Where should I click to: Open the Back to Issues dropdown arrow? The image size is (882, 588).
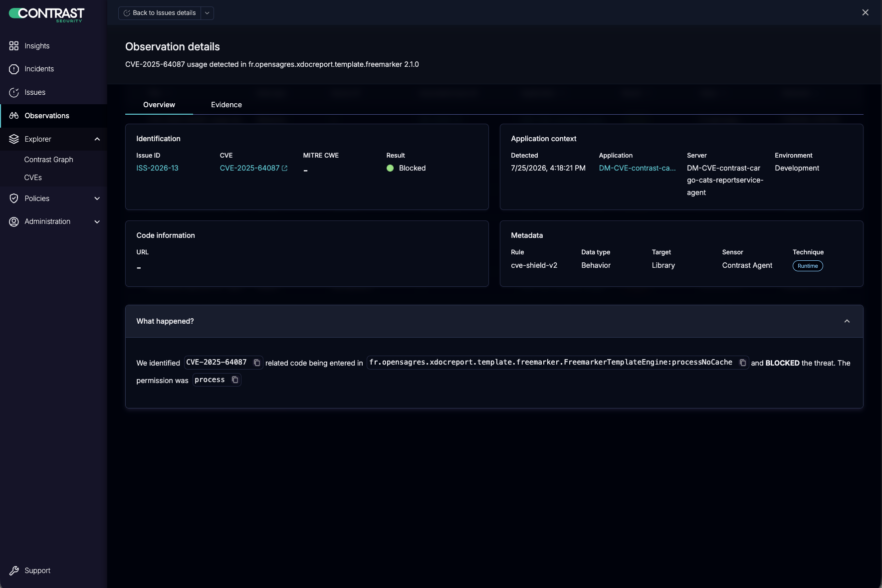pyautogui.click(x=207, y=13)
